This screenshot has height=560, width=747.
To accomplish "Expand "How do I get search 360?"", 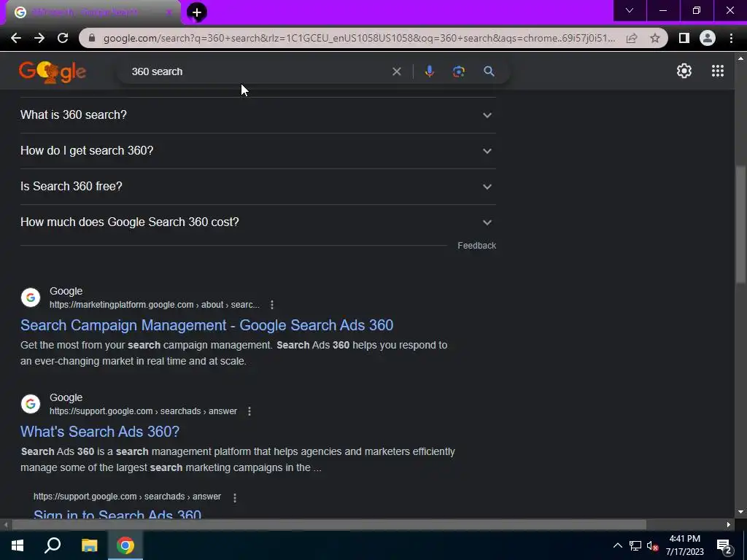I will click(258, 150).
